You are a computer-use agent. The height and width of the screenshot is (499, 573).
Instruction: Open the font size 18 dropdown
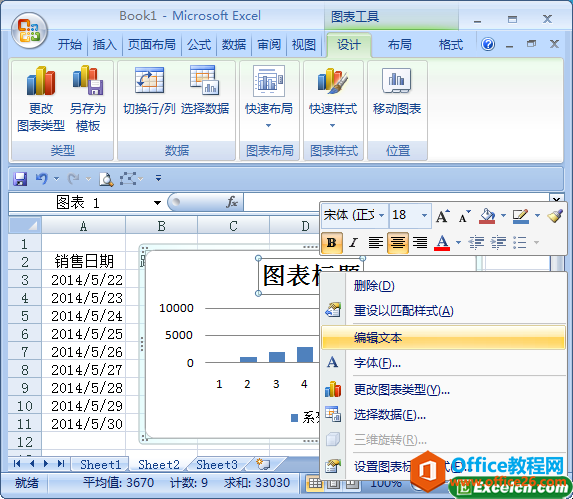[424, 215]
